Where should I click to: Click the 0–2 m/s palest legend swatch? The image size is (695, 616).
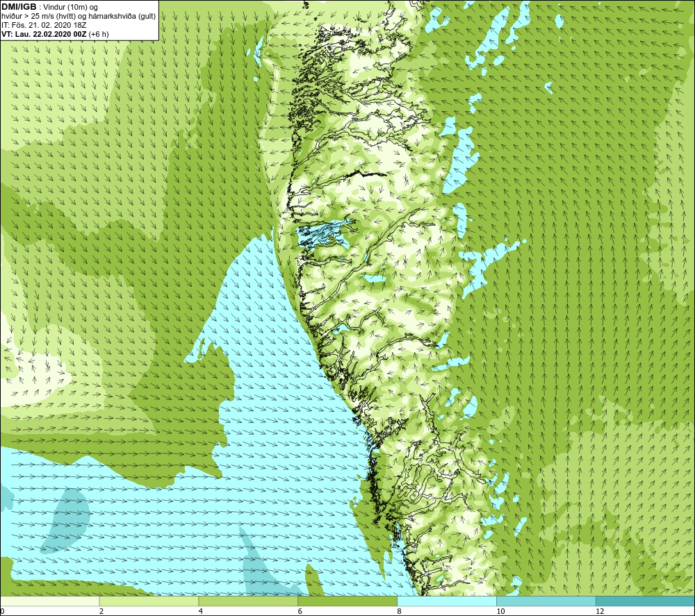pyautogui.click(x=49, y=601)
